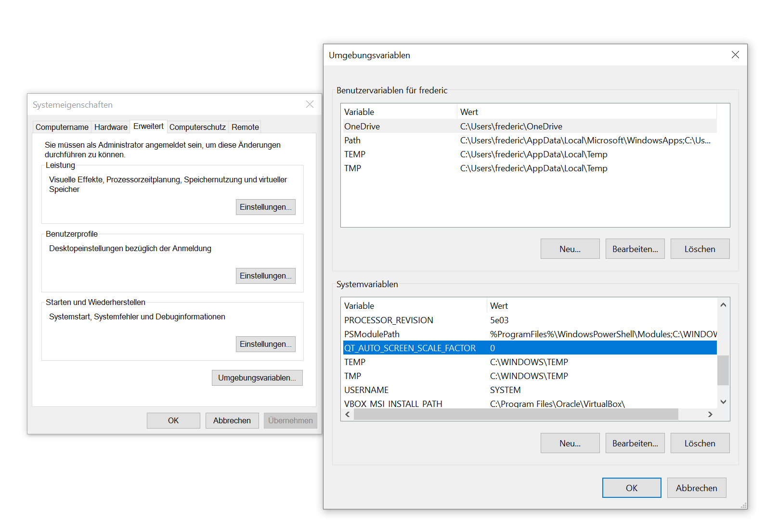Image resolution: width=778 pixels, height=532 pixels.
Task: Click the vertical scrollbar thumb in Systemvariablen
Action: 723,370
